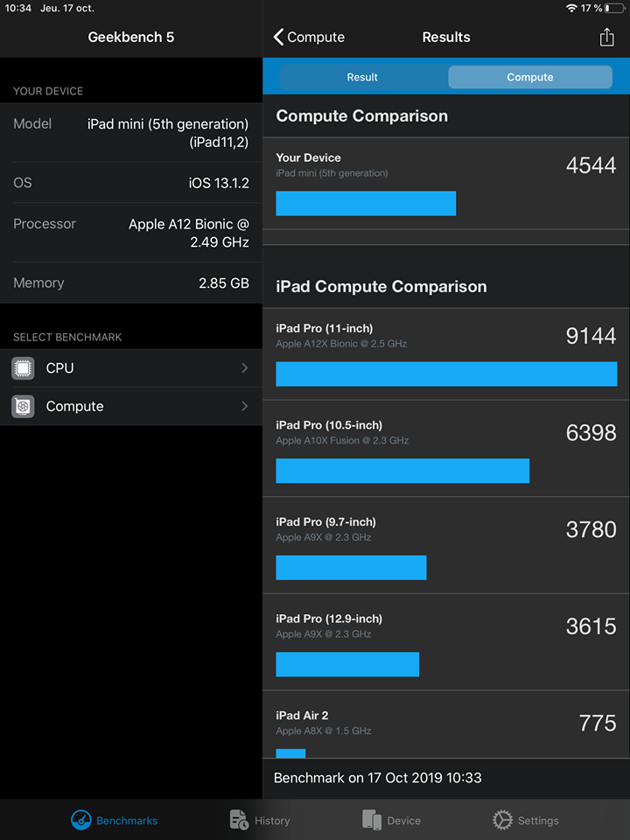Tap the Benchmarks gauge icon

pos(81,820)
